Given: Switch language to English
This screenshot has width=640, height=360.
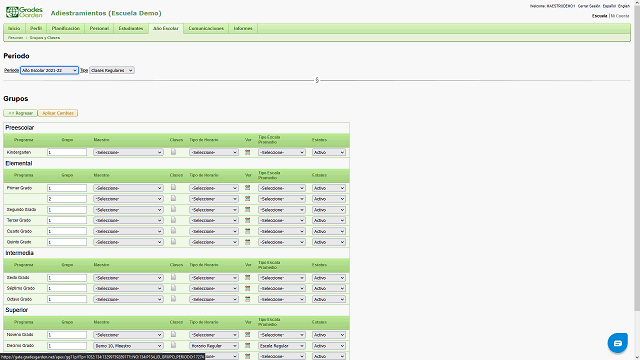Looking at the screenshot, I should click(624, 6).
